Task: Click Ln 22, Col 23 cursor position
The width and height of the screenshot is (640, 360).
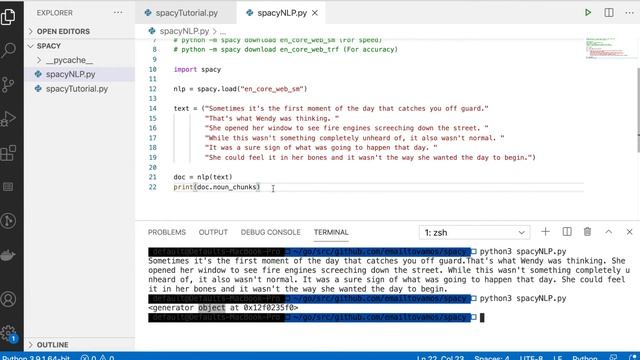Action: point(440,358)
